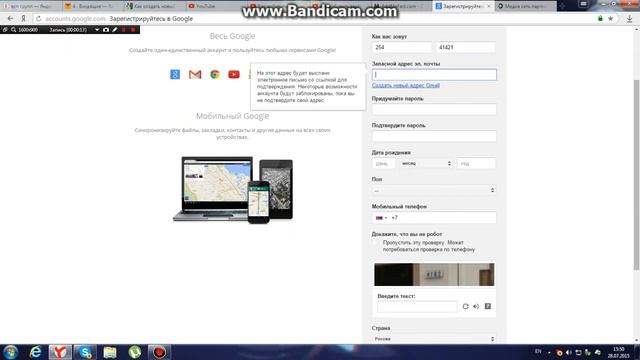Open the phone country flag dropdown
Screen dimensions: 640x360
381,218
